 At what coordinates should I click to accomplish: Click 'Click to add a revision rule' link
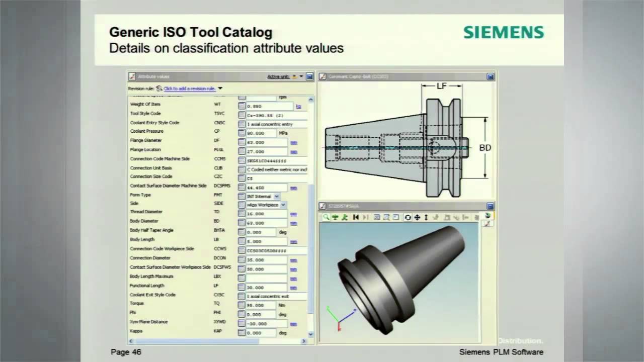(190, 88)
